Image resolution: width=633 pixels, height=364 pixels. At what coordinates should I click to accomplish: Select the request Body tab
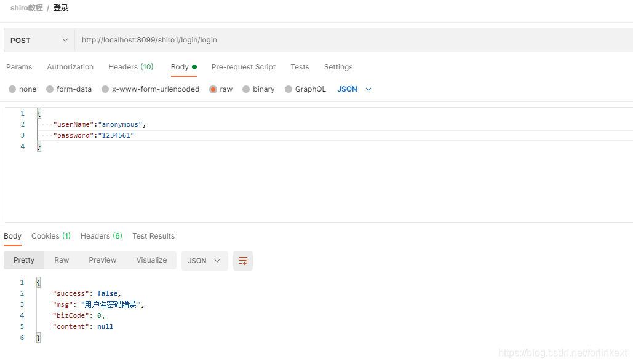click(184, 67)
